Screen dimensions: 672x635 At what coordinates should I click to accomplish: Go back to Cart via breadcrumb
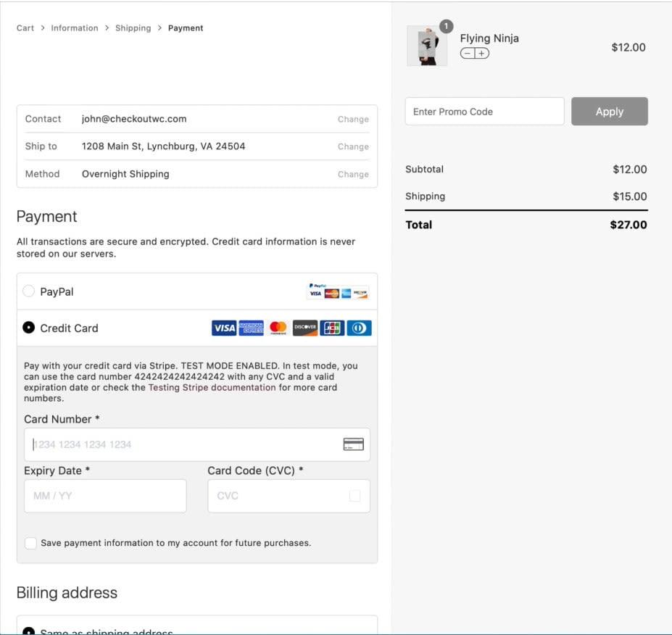tap(25, 28)
